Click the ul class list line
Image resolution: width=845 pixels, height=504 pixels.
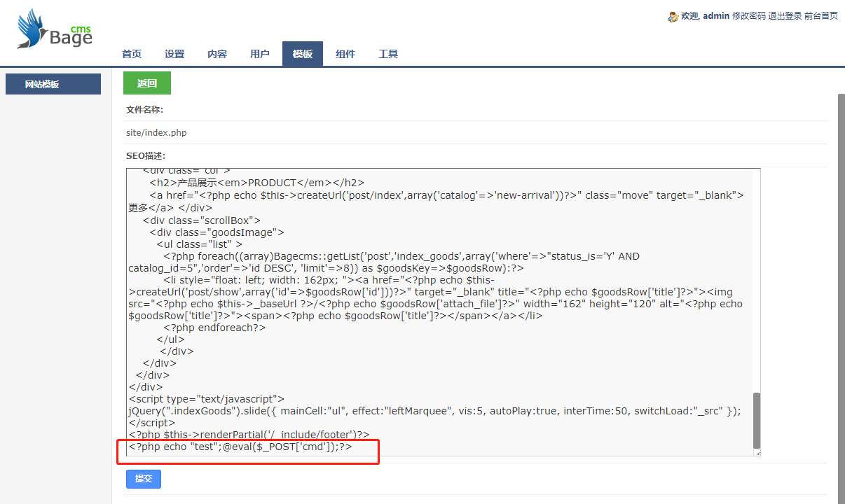[x=200, y=244]
